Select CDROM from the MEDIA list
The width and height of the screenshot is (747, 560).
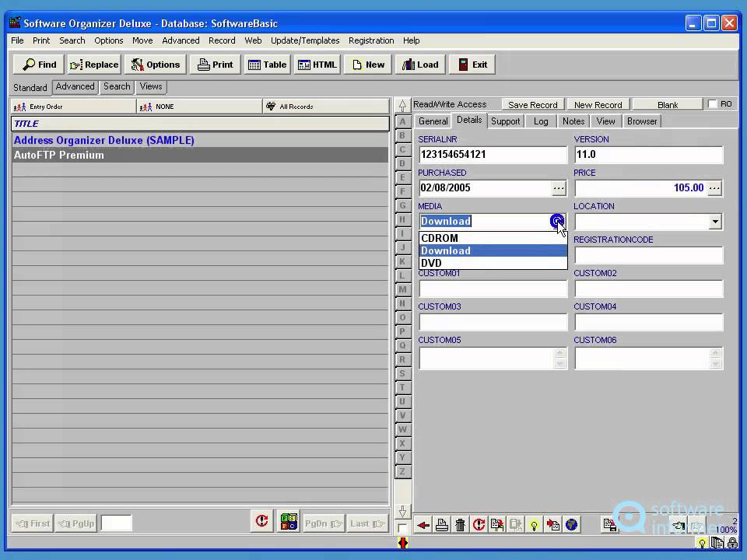coord(493,238)
